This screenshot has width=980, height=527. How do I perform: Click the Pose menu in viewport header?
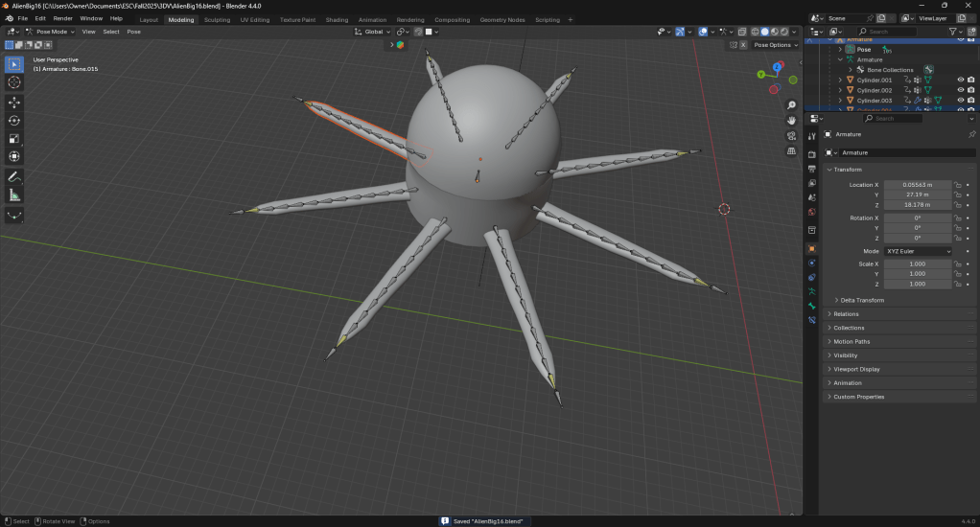coord(133,32)
